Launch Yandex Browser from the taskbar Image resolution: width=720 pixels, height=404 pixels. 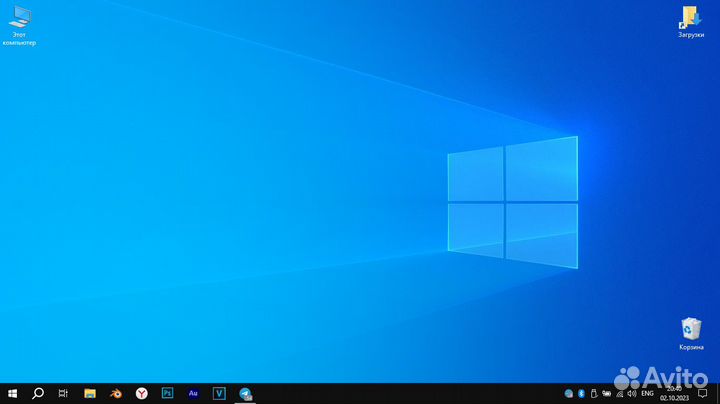141,393
